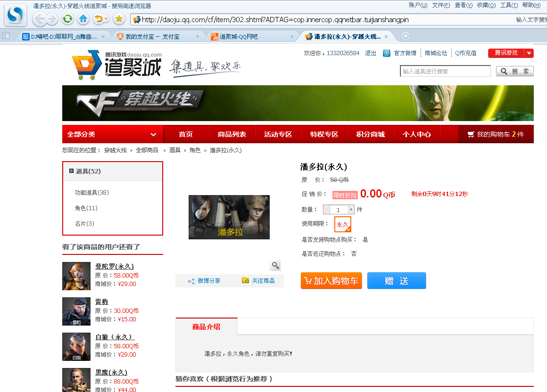Close the 我的支付宝 tab

(x=198, y=37)
